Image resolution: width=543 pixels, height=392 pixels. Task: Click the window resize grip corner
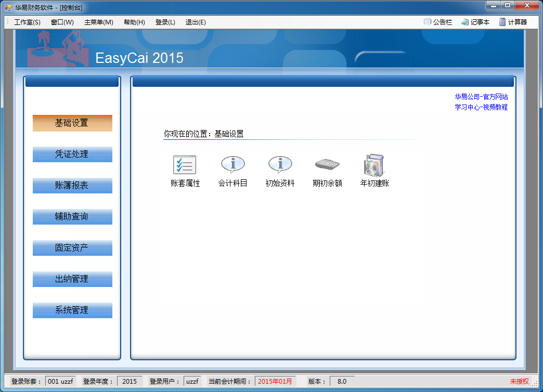pyautogui.click(x=535, y=384)
